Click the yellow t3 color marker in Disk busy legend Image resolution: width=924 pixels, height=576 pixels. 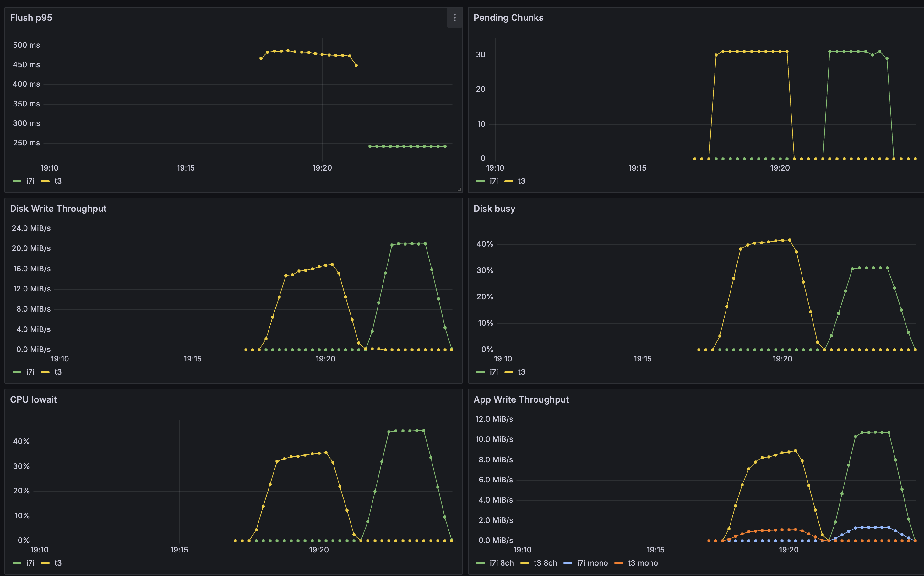coord(509,372)
